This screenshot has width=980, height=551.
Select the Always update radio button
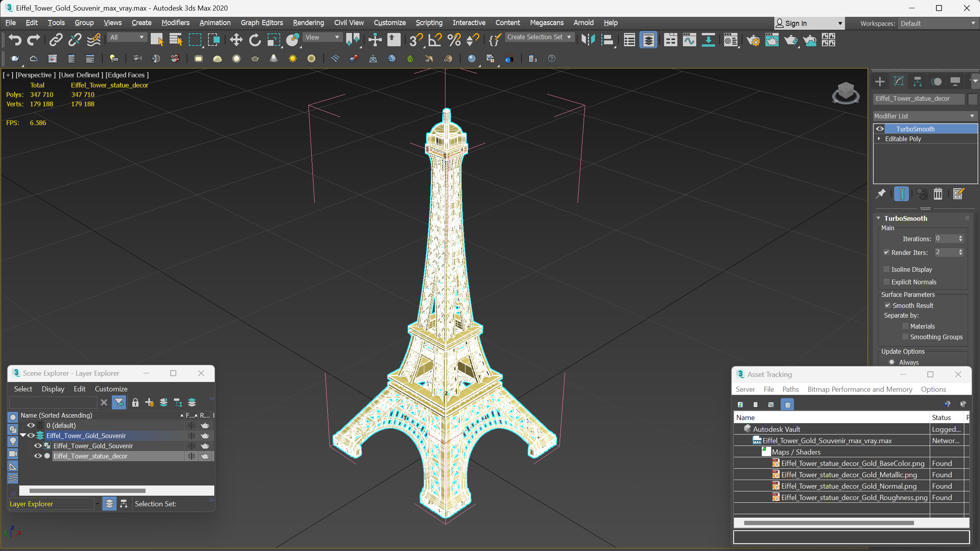point(892,362)
